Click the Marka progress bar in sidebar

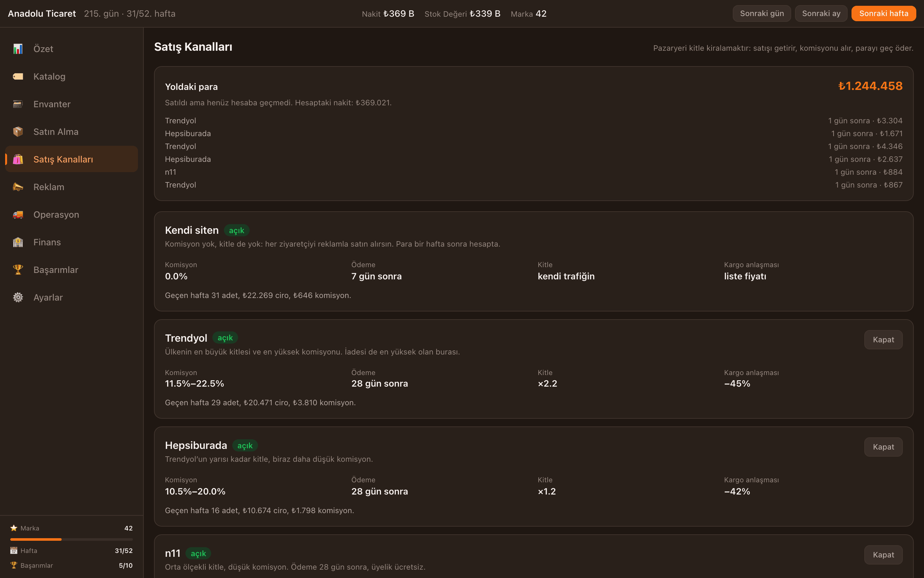72,539
